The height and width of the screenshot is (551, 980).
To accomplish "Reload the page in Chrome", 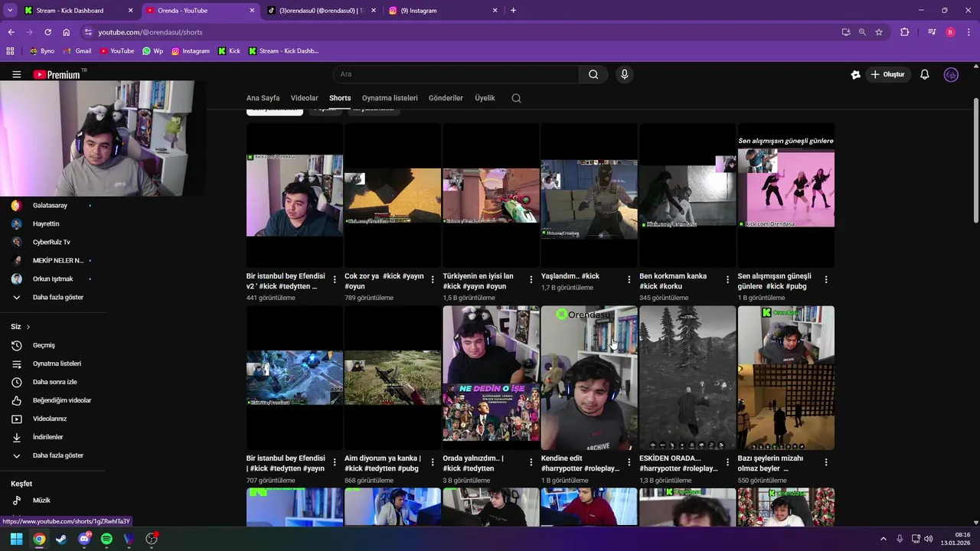I will (47, 32).
